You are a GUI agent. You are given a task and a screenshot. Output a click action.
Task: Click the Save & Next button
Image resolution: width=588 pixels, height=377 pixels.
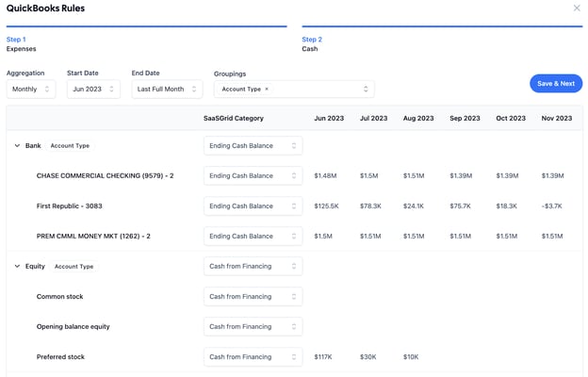[556, 84]
